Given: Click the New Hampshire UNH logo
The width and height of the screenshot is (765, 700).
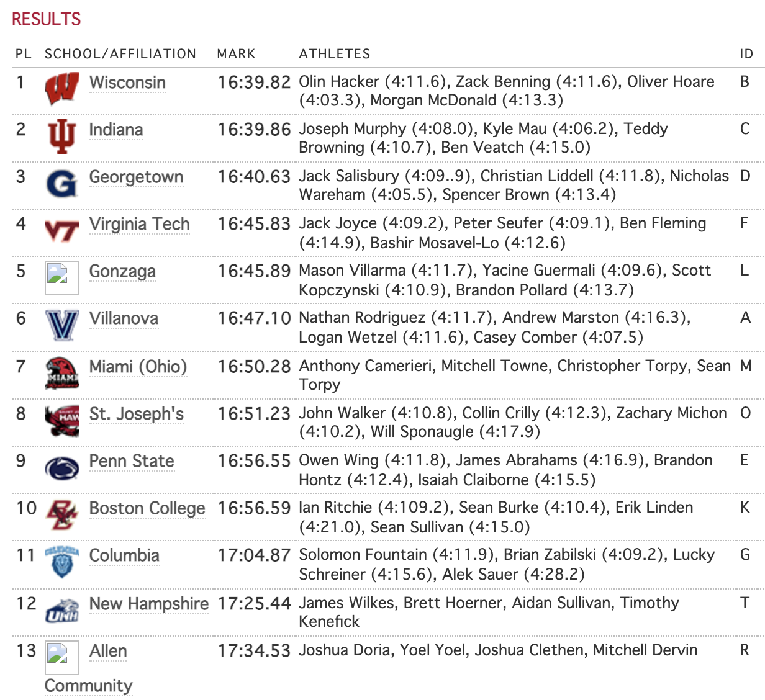Looking at the screenshot, I should point(62,611).
